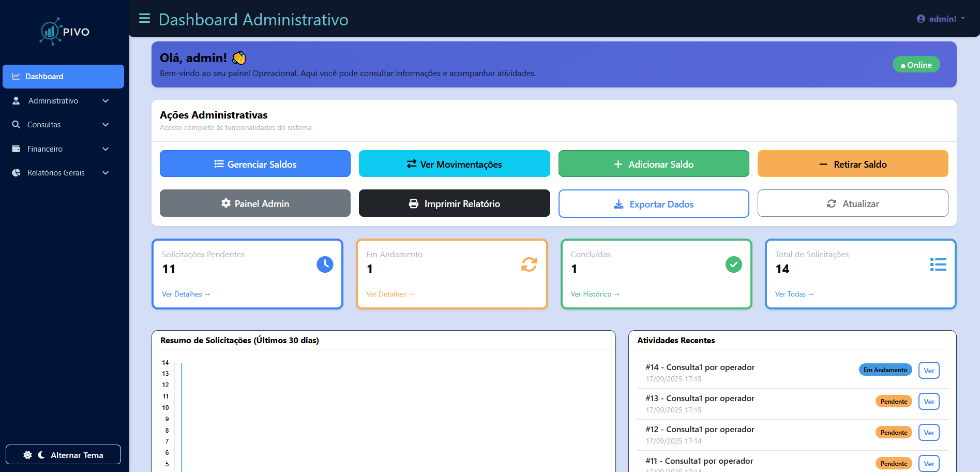Click the green checkmark icon in Concluídas
This screenshot has height=472, width=980.
pos(733,264)
